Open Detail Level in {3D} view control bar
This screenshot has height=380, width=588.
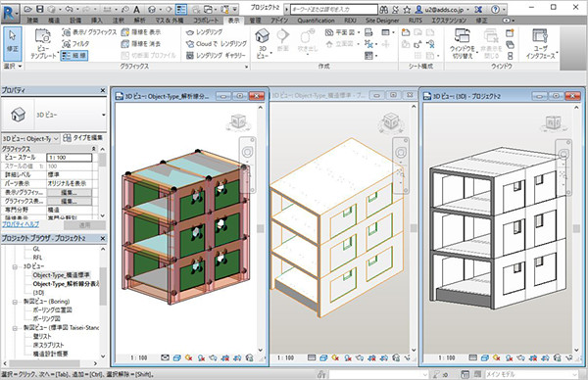point(473,357)
